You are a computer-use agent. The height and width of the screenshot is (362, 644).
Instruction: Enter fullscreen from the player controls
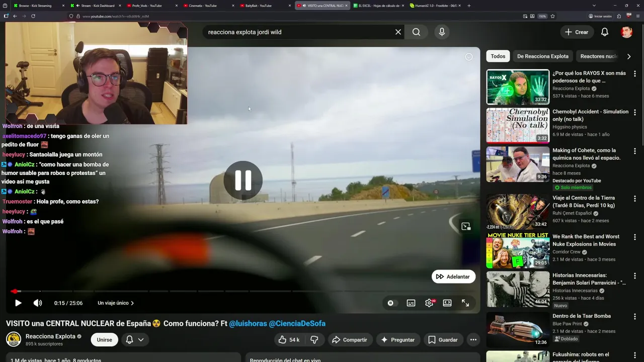465,303
